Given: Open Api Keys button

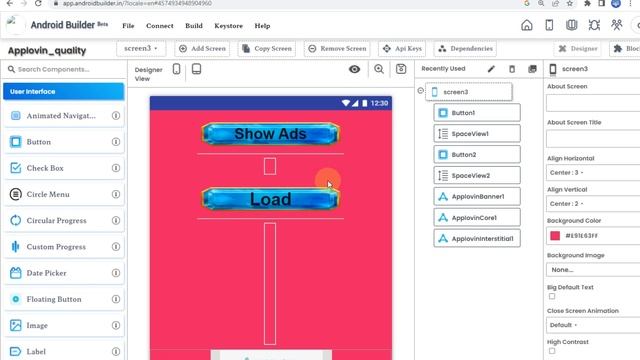Looking at the screenshot, I should [x=402, y=49].
